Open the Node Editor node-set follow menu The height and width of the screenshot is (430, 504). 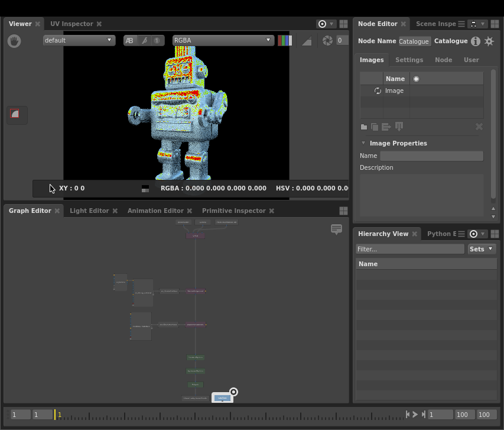[477, 24]
